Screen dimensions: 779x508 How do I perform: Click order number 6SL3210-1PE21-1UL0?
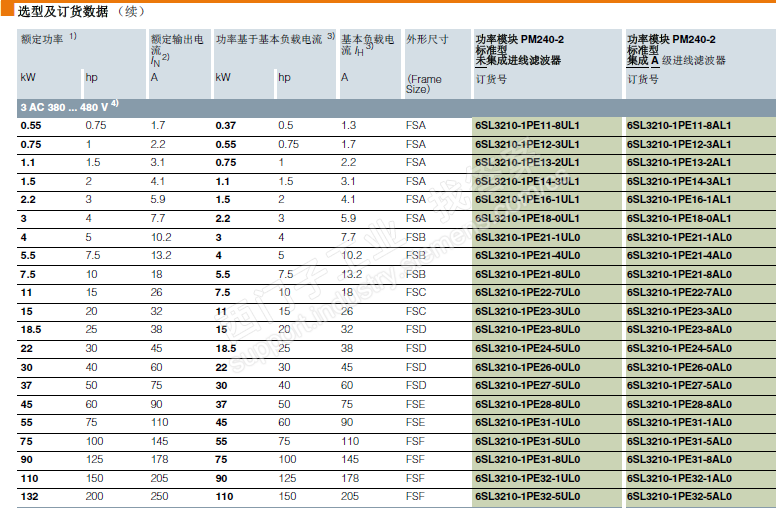click(x=528, y=237)
